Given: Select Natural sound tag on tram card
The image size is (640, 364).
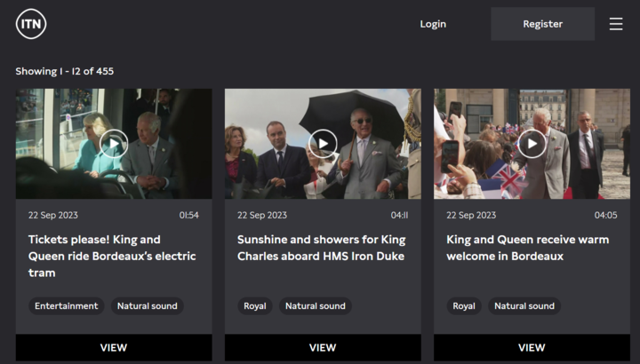Looking at the screenshot, I should click(148, 306).
